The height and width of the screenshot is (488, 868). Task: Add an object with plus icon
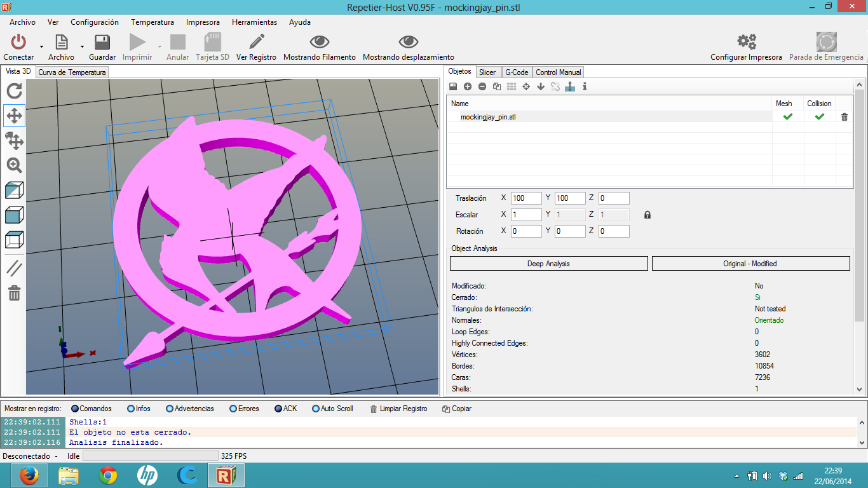pyautogui.click(x=468, y=86)
